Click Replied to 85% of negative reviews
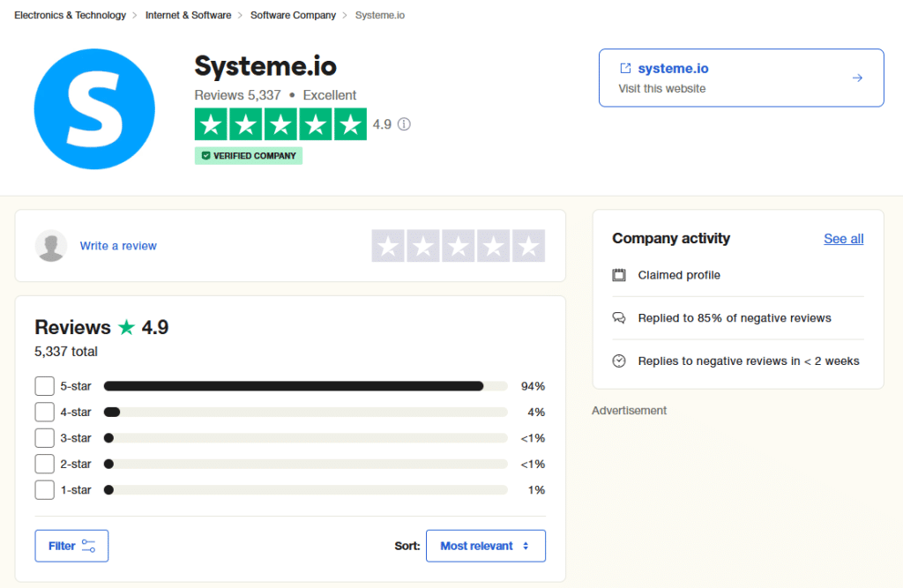This screenshot has height=588, width=903. coord(735,318)
